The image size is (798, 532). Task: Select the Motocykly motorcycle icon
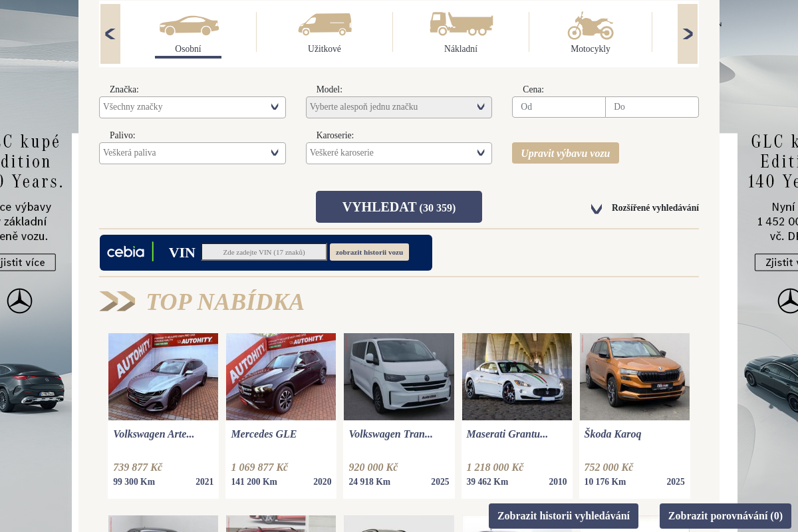coord(591,25)
